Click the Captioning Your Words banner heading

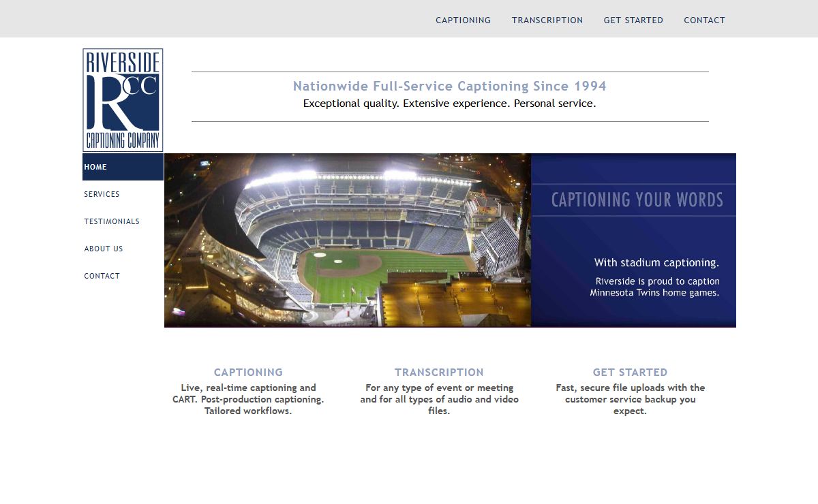pyautogui.click(x=637, y=200)
